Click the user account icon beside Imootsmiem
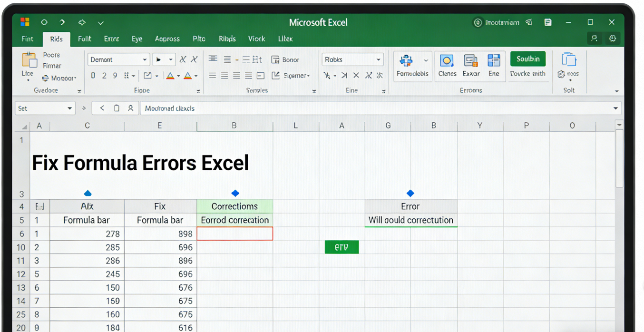The width and height of the screenshot is (644, 332). point(478,22)
